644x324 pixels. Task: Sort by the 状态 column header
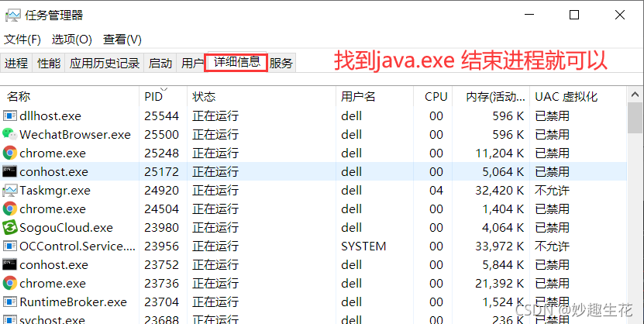(261, 96)
